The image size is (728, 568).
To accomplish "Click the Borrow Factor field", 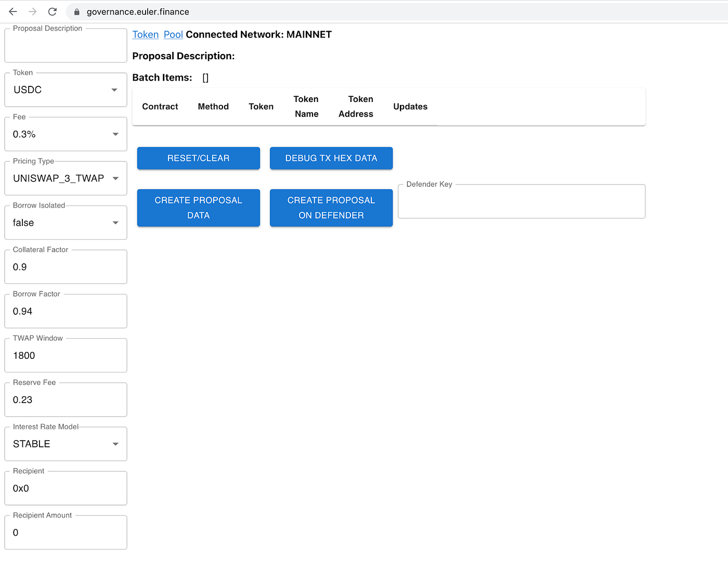I will (x=66, y=311).
